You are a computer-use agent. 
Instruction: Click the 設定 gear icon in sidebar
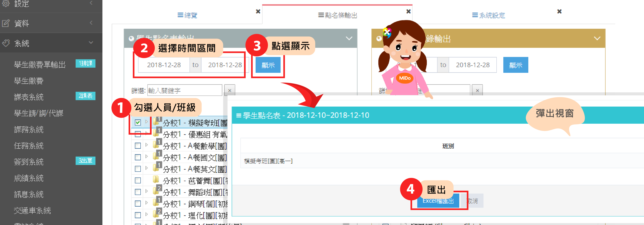6,3
